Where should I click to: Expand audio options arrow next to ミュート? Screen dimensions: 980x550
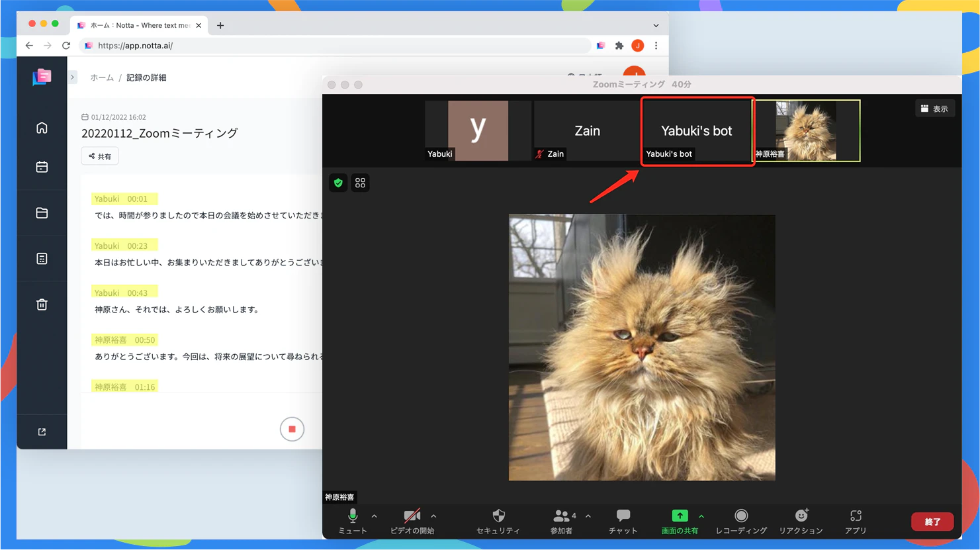375,516
